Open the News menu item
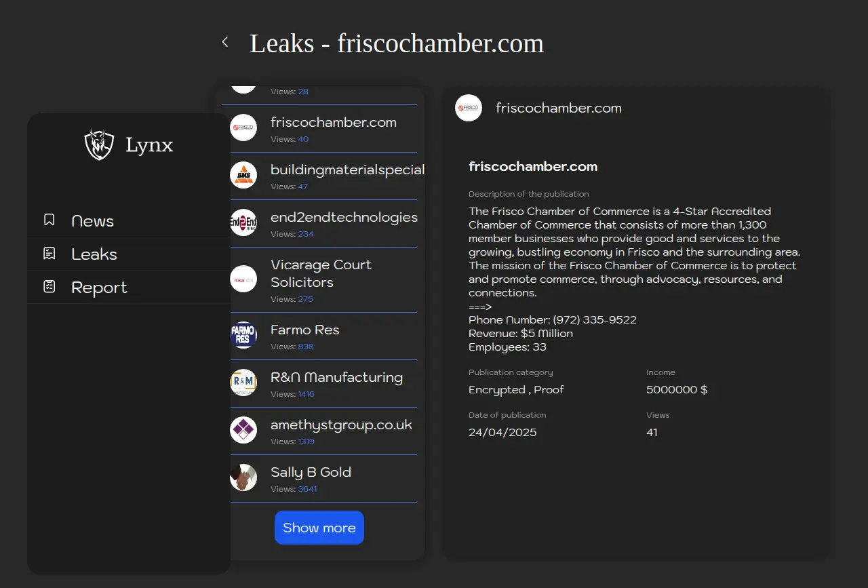This screenshot has height=588, width=868. pos(93,221)
